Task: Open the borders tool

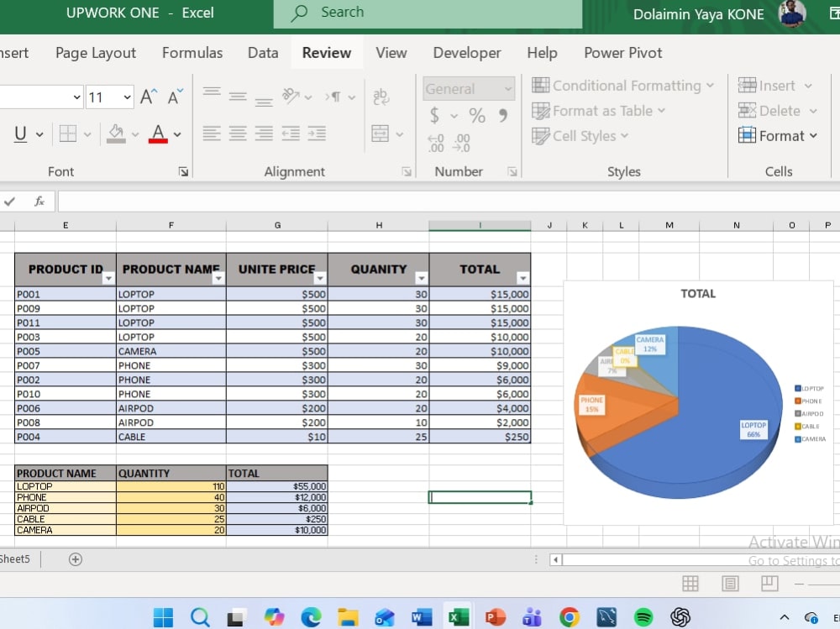Action: [67, 134]
